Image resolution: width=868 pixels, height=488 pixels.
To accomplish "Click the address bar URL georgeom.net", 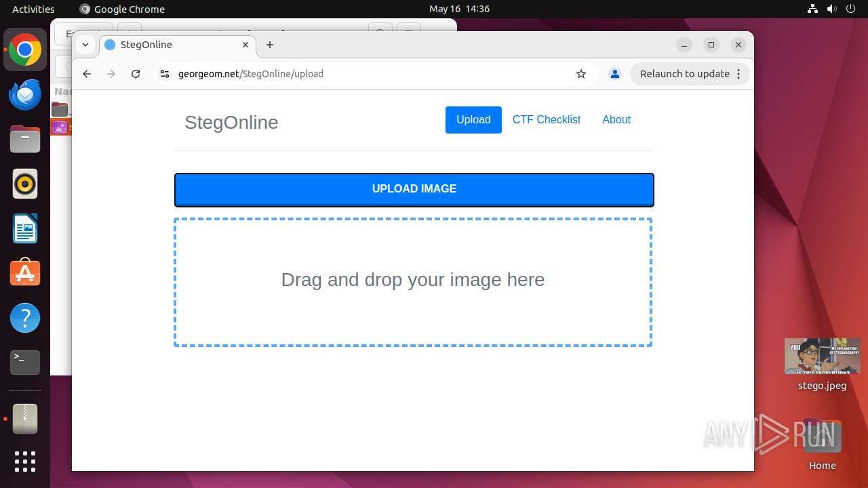I will pos(251,74).
